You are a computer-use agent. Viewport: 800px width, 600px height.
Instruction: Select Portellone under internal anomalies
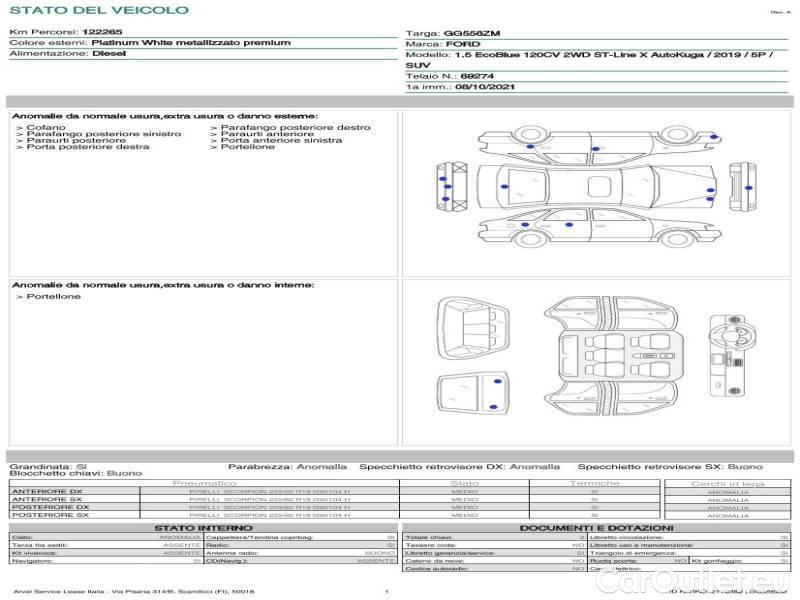pyautogui.click(x=53, y=297)
